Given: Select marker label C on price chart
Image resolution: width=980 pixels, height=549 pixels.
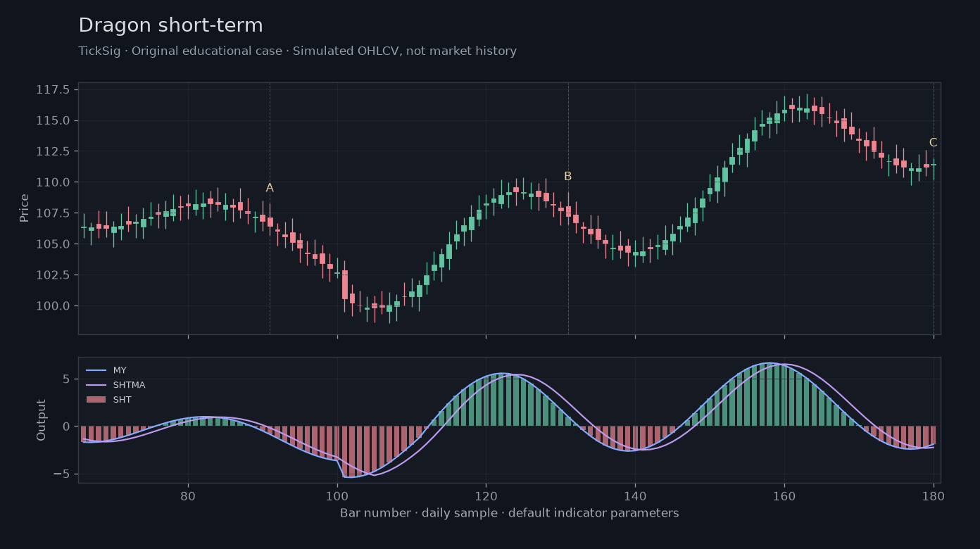Looking at the screenshot, I should pyautogui.click(x=933, y=143).
